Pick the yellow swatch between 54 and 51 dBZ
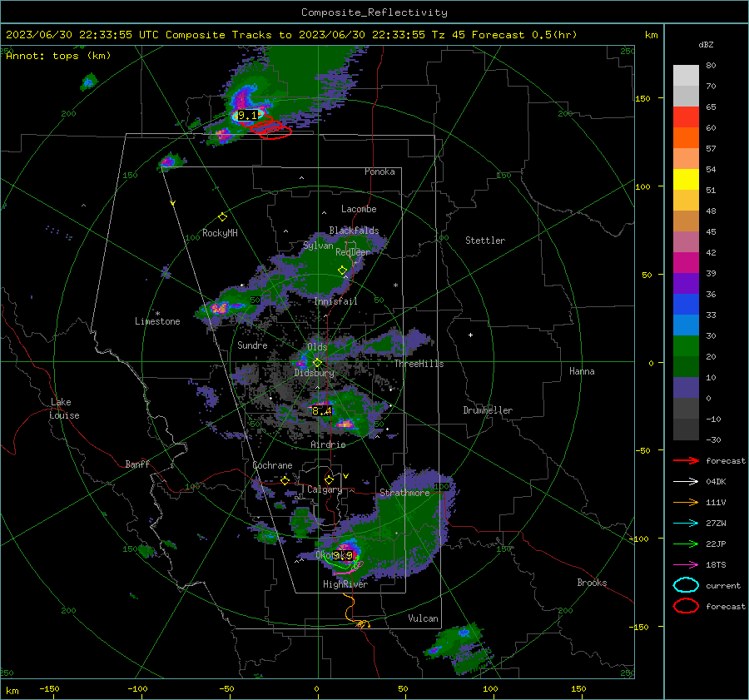 [686, 180]
